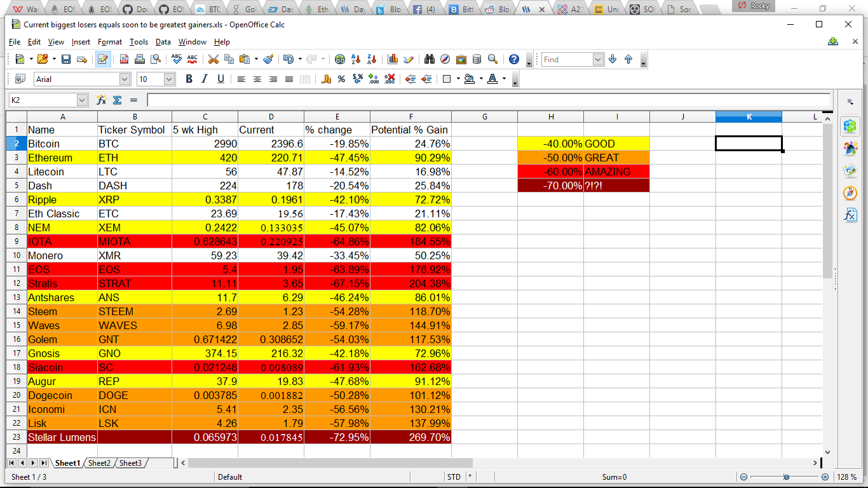This screenshot has height=488, width=868.
Task: Insert a hyperlink with the globe icon
Action: 340,59
